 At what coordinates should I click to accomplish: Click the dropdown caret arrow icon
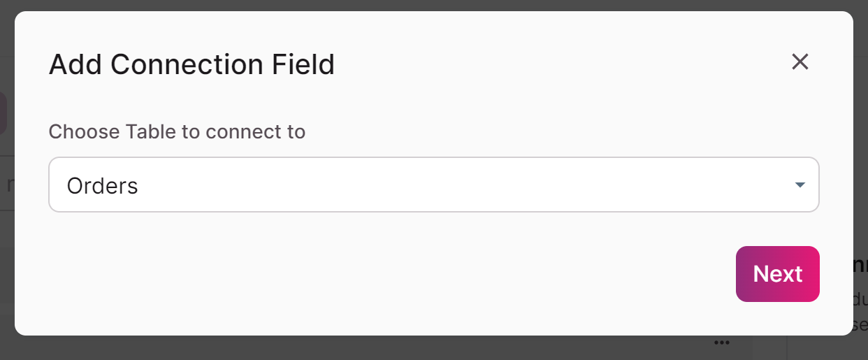coord(800,185)
